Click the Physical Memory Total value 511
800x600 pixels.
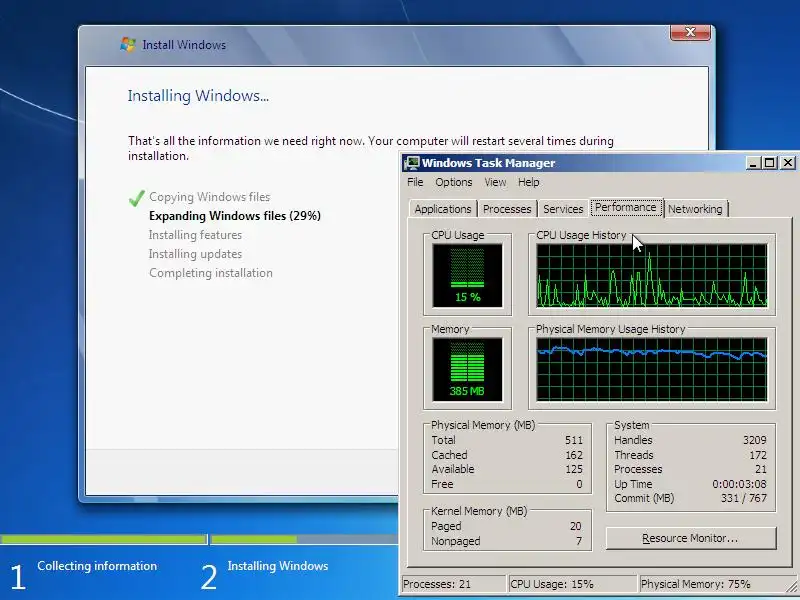[x=573, y=440]
